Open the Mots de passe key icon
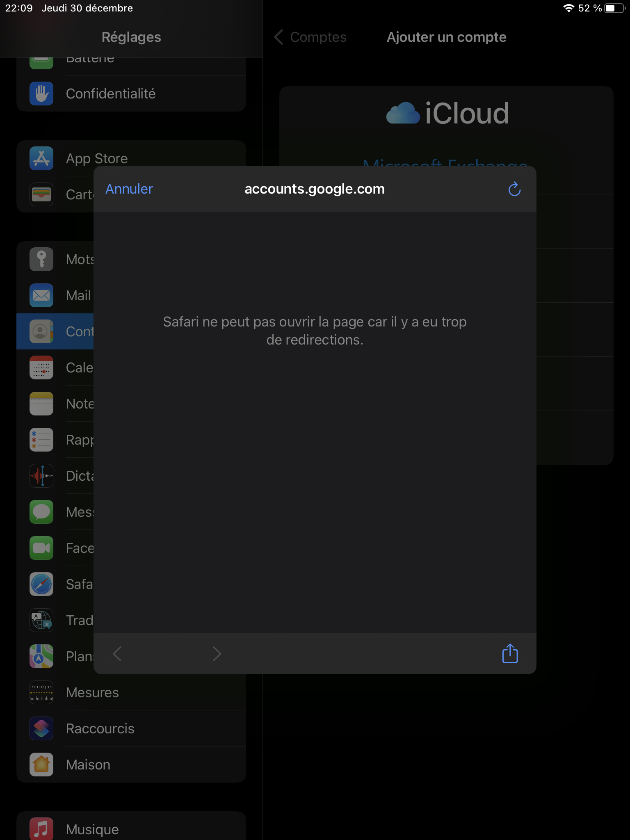This screenshot has width=630, height=840. 41,259
